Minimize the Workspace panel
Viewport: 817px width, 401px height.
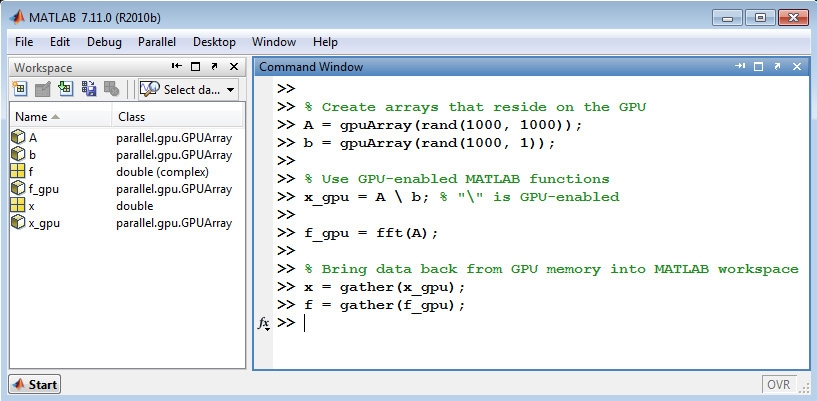click(177, 67)
